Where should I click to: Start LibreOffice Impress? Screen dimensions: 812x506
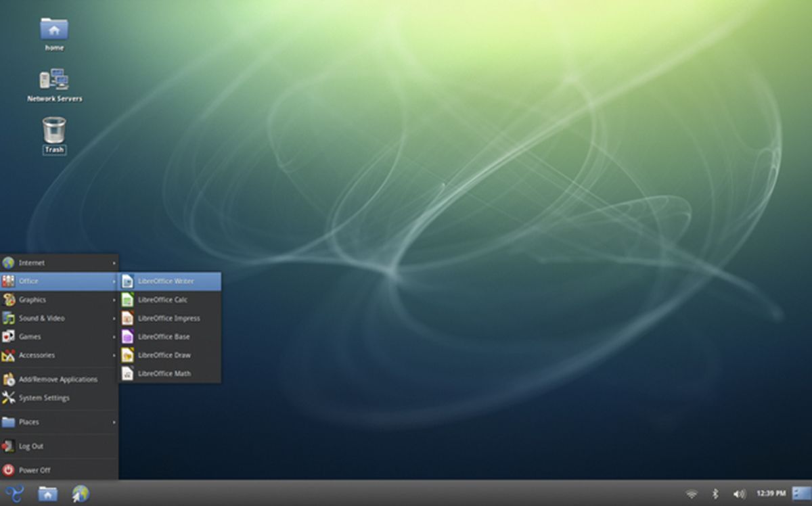pos(168,318)
